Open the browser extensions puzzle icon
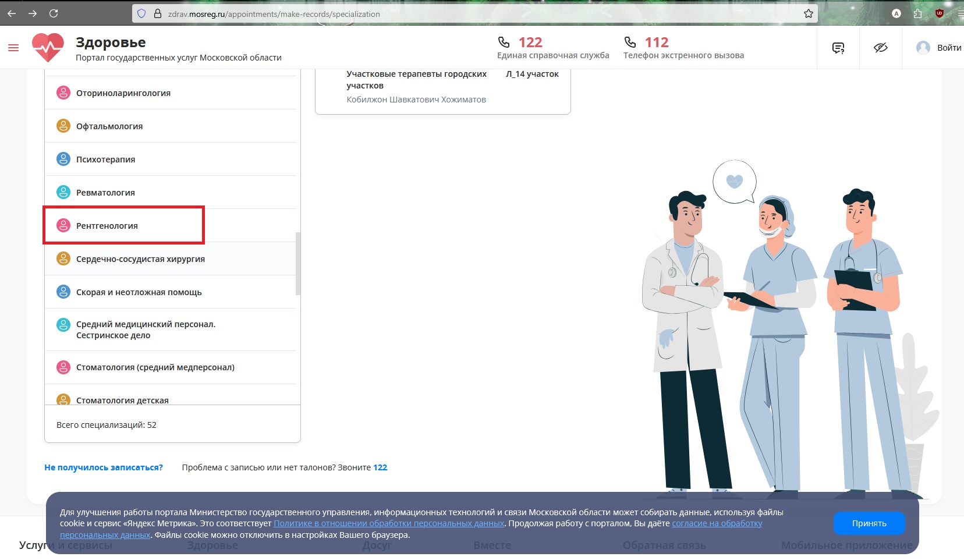Screen dimensions: 964x560 pyautogui.click(x=918, y=13)
